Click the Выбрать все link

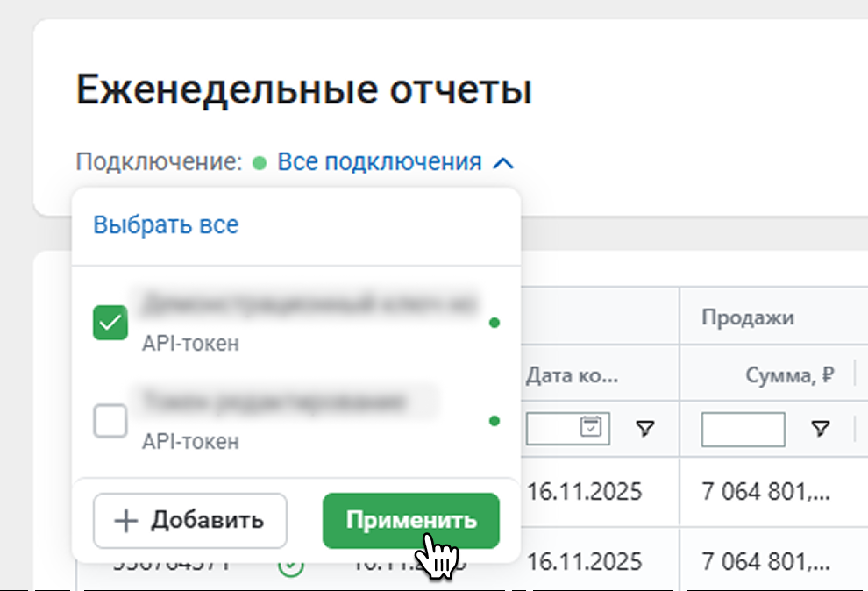(x=166, y=224)
